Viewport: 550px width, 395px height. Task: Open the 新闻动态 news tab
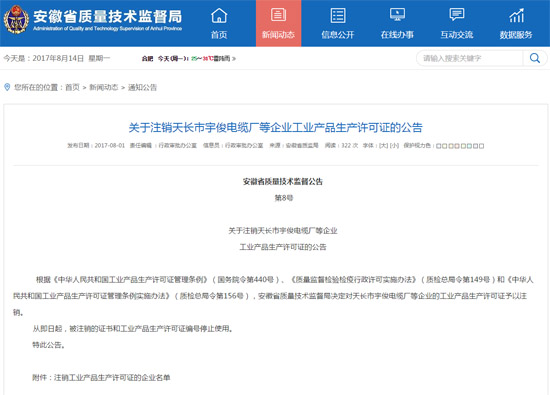(x=278, y=23)
